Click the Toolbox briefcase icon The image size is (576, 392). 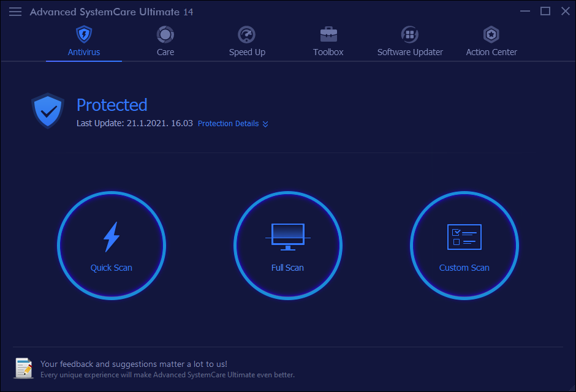tap(328, 34)
